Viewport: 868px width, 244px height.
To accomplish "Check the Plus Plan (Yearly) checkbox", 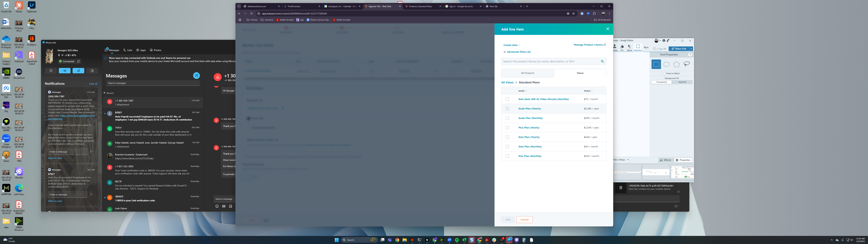I will (507, 128).
